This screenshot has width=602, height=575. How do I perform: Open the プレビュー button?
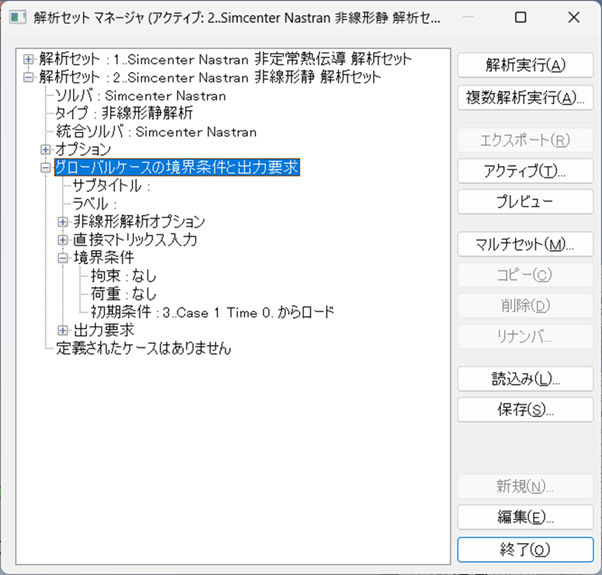[x=525, y=202]
